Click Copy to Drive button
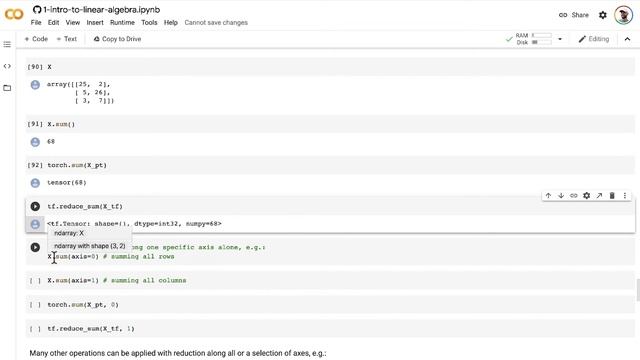The height and width of the screenshot is (360, 640). tap(118, 39)
